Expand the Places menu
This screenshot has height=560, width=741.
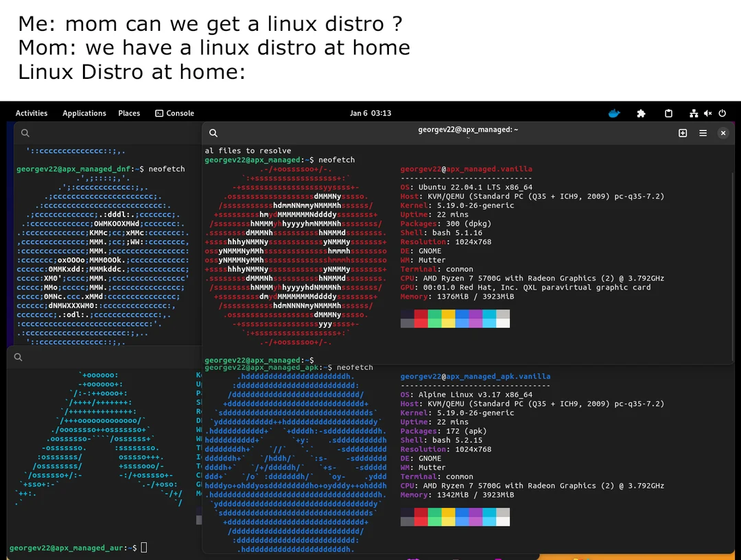(129, 113)
